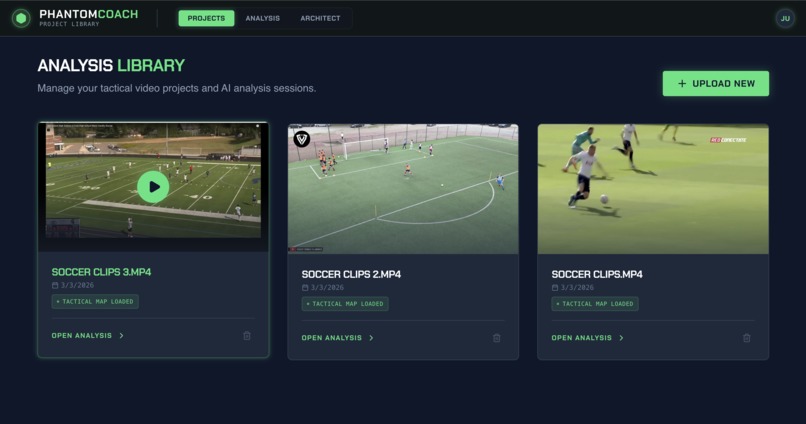
Task: Click the calendar icon under Soccer Clips 2.mp4
Action: 305,288
